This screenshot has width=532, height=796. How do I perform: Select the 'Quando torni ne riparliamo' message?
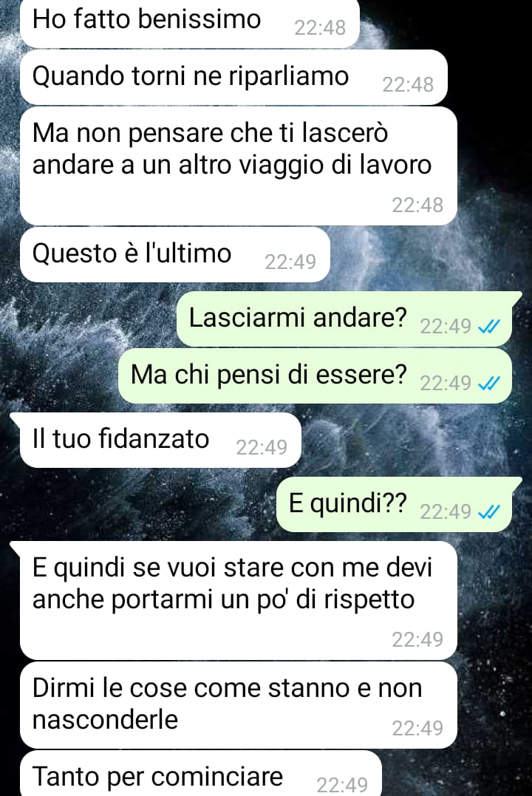(x=233, y=78)
